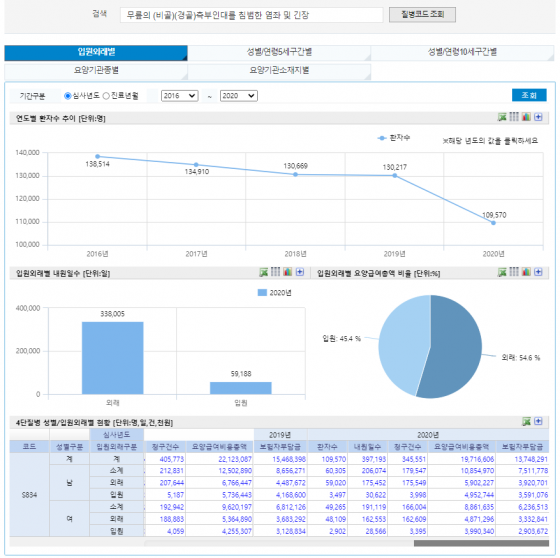Export patient trend chart to Excel
The height and width of the screenshot is (558, 560).
(x=502, y=117)
